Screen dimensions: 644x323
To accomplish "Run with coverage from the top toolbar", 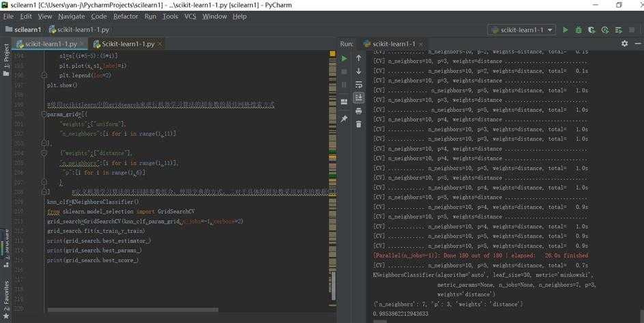I will pyautogui.click(x=592, y=30).
